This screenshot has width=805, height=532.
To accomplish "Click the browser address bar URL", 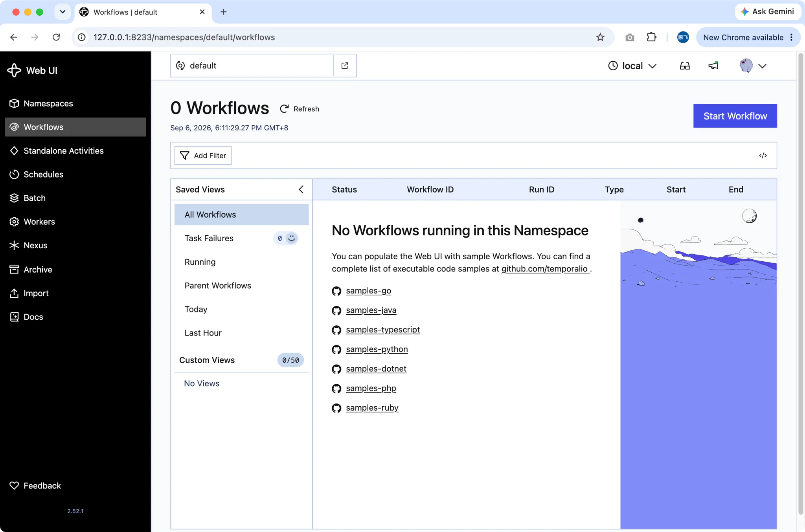I will (x=184, y=37).
